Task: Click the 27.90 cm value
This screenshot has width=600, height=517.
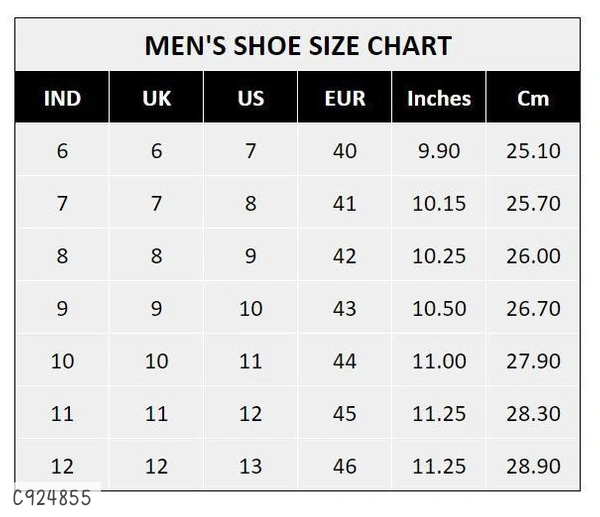Action: pos(533,361)
